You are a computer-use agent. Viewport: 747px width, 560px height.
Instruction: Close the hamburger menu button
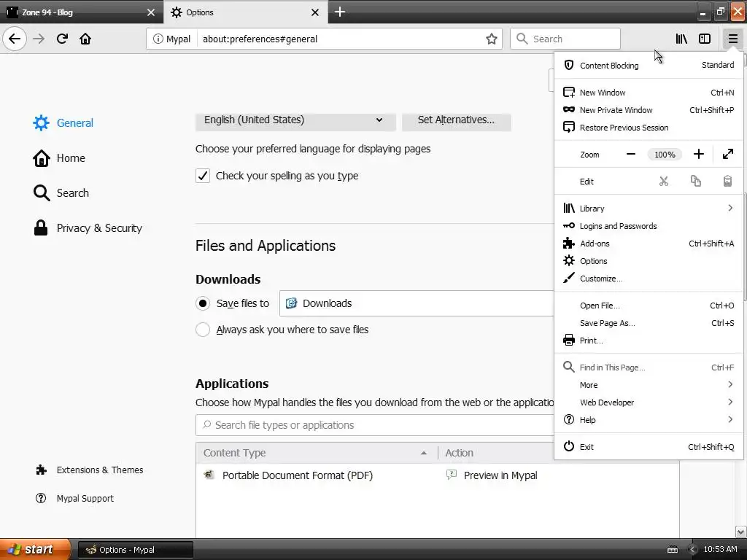coord(732,39)
